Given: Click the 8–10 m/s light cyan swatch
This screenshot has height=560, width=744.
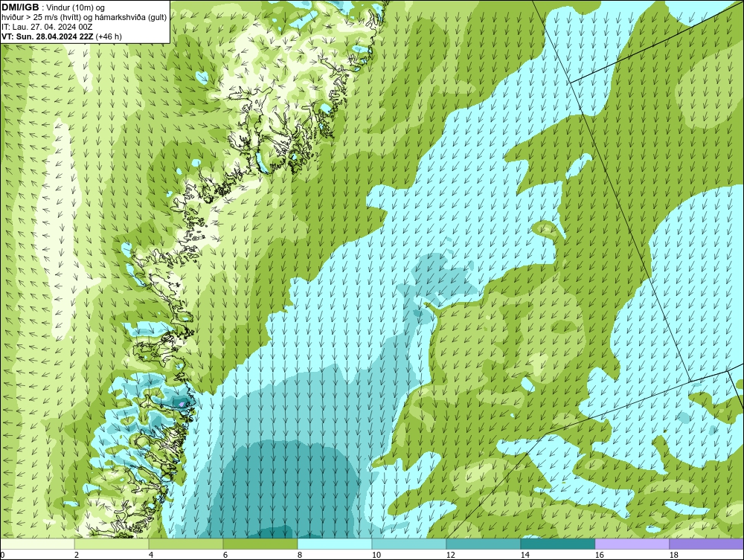Looking at the screenshot, I should (x=335, y=544).
